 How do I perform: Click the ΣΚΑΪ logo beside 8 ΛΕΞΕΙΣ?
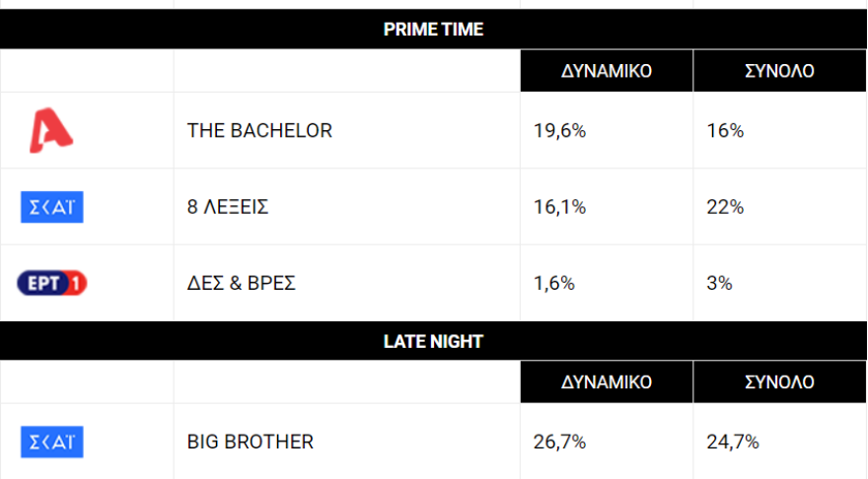point(52,207)
